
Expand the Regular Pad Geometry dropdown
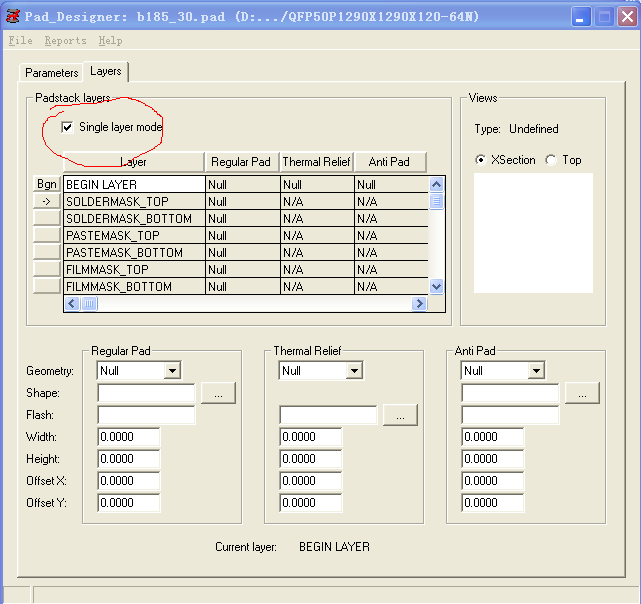(172, 371)
